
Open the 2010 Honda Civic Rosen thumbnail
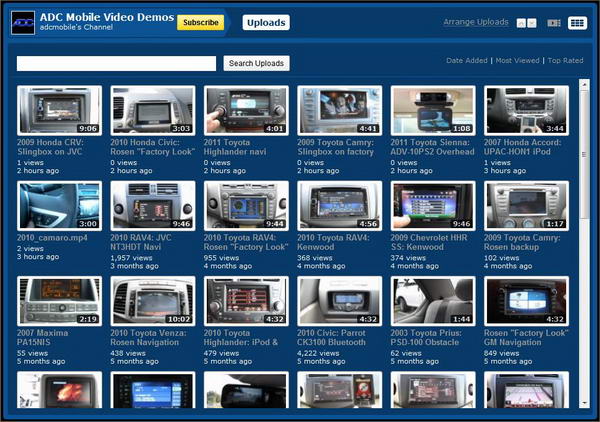153,110
